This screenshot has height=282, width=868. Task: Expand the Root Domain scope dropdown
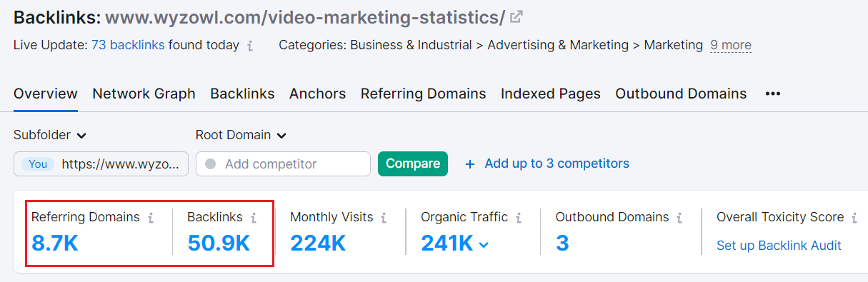point(241,135)
